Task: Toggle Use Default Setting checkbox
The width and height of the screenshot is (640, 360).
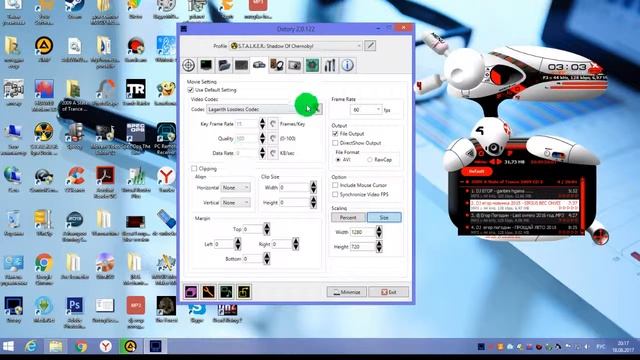Action: (191, 90)
